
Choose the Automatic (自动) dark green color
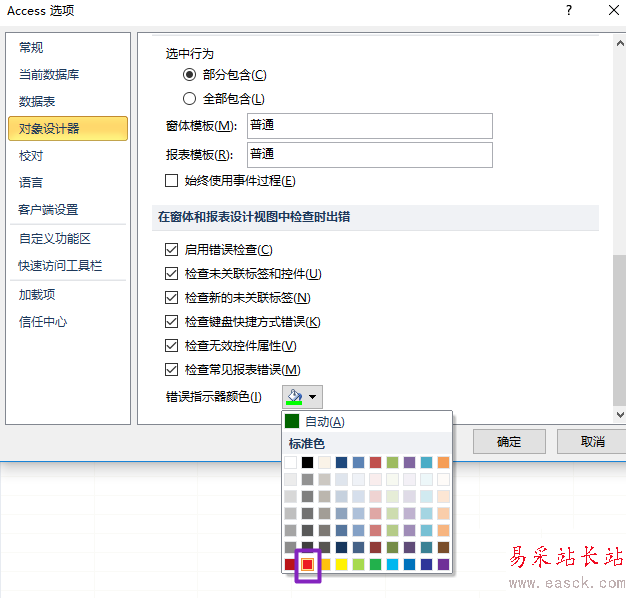pyautogui.click(x=367, y=422)
